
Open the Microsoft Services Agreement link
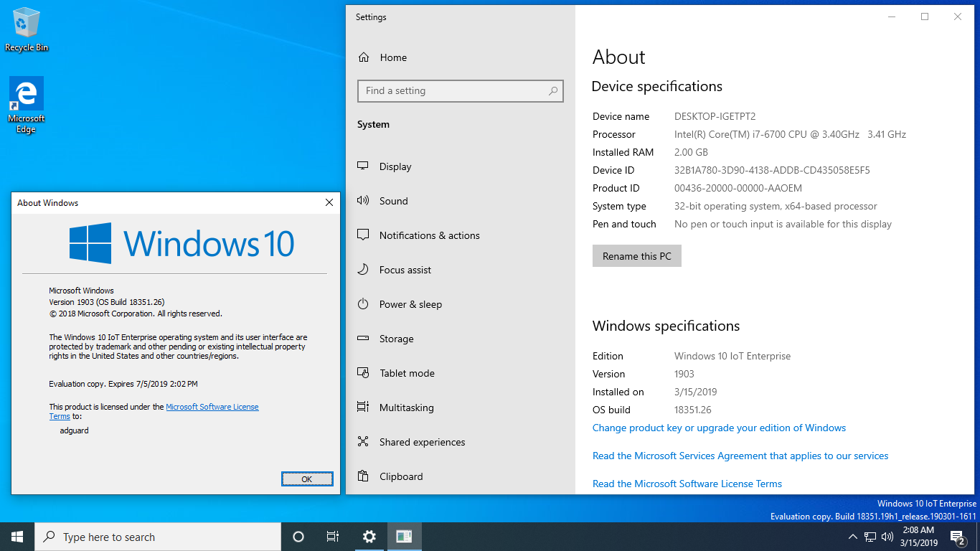click(x=740, y=456)
